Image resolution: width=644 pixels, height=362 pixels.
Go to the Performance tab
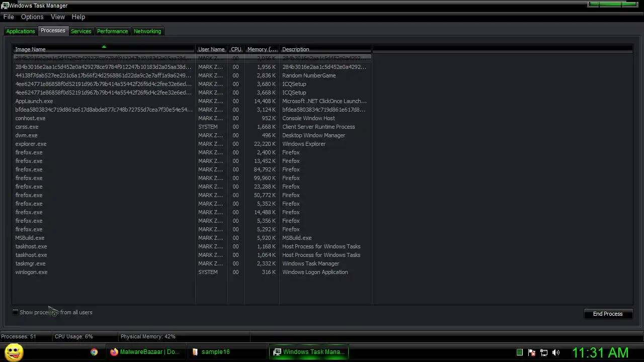point(113,31)
